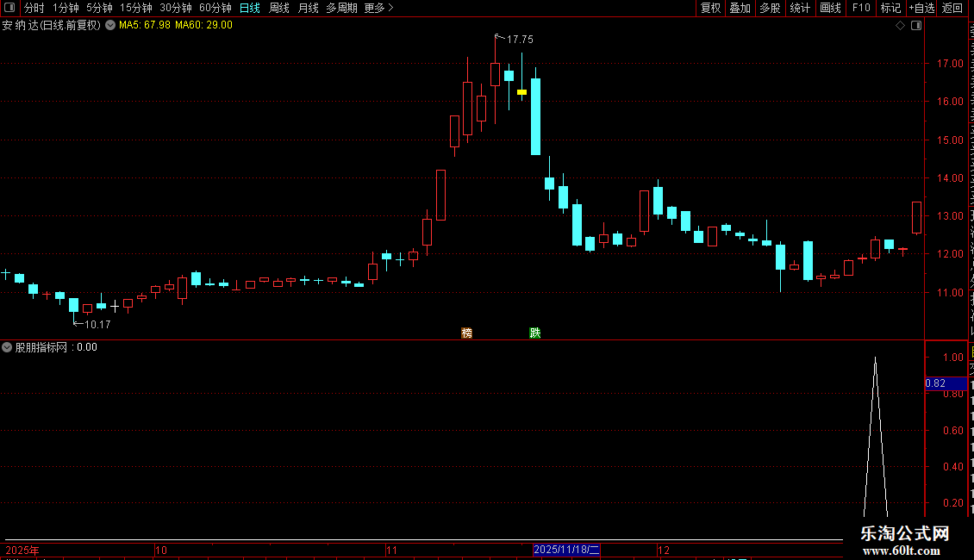974x560 pixels.
Task: Click the tall cyan candle after the peak
Action: [535, 116]
